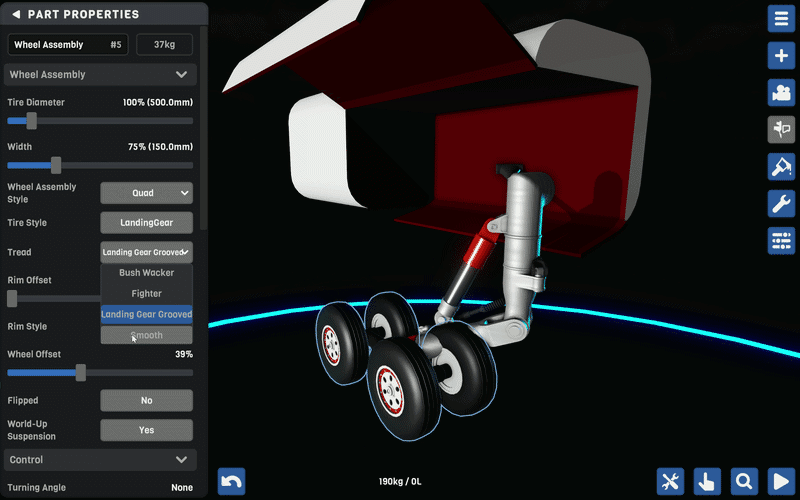Click the LandingGear Tire Style button
The image size is (800, 500).
point(146,222)
